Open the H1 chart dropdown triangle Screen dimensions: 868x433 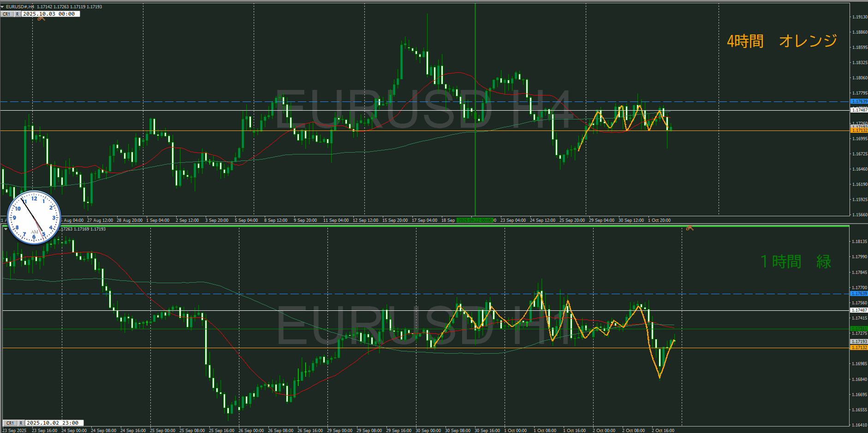6,229
